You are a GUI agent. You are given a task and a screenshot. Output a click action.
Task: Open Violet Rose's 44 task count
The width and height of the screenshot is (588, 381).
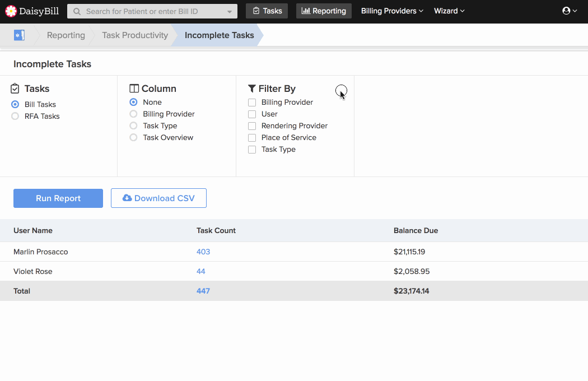tap(201, 271)
